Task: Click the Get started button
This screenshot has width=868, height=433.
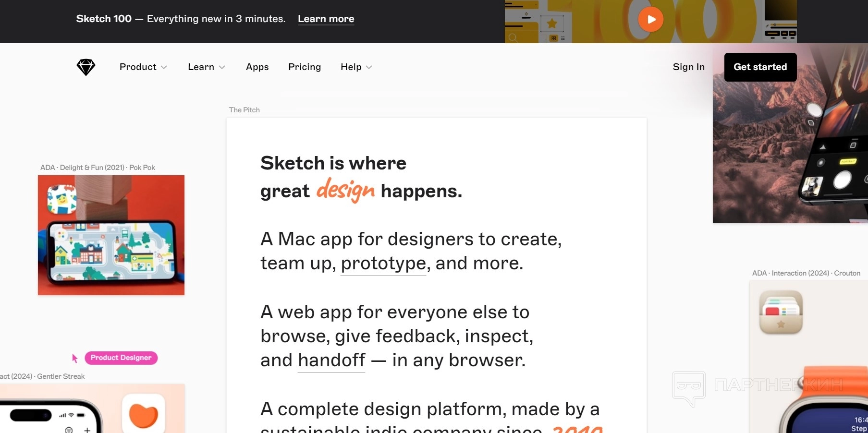Action: (760, 67)
